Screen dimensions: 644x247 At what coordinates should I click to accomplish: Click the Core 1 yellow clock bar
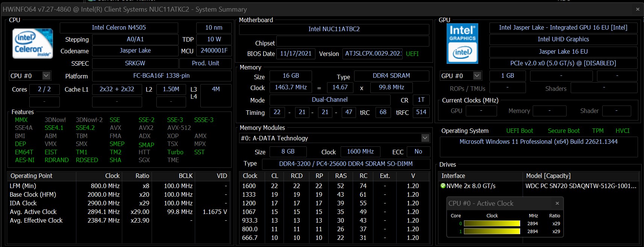coord(492,232)
